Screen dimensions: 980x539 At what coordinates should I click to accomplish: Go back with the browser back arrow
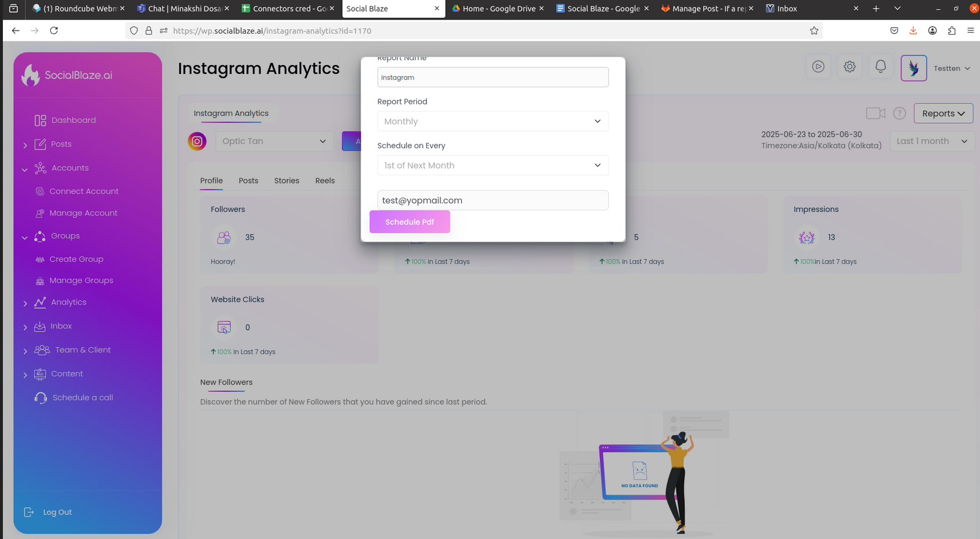coord(16,31)
